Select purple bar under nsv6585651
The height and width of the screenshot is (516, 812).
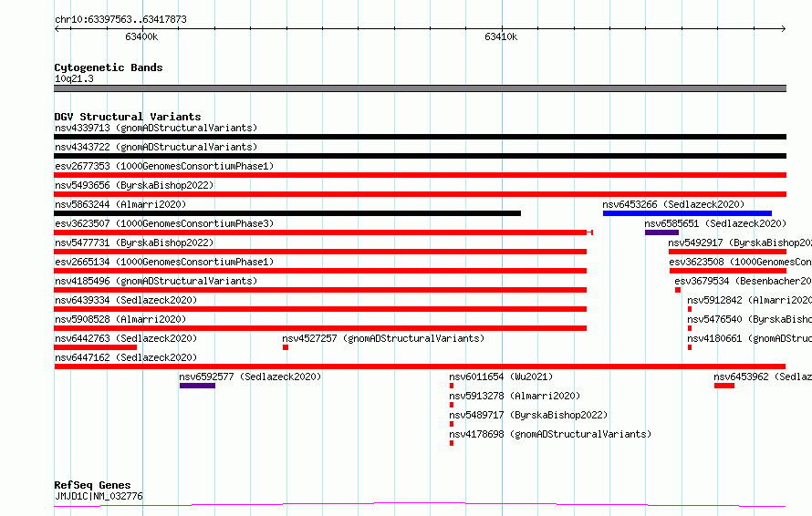[x=661, y=232]
